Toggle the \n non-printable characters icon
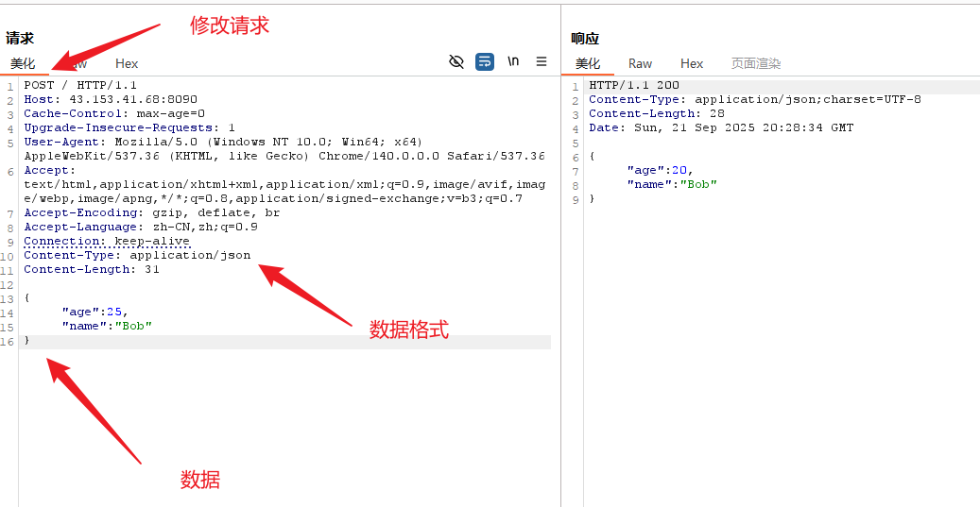This screenshot has width=980, height=507. tap(513, 61)
